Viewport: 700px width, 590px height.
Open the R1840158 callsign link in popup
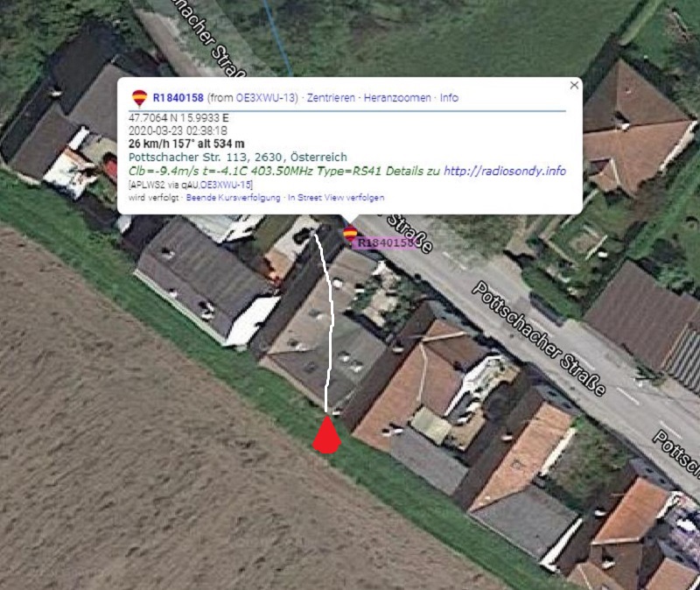click(178, 98)
